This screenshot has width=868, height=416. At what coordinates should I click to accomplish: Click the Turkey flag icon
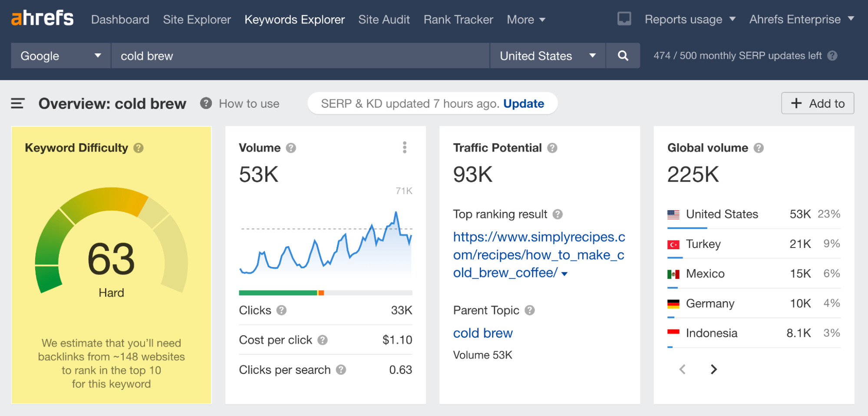point(673,244)
